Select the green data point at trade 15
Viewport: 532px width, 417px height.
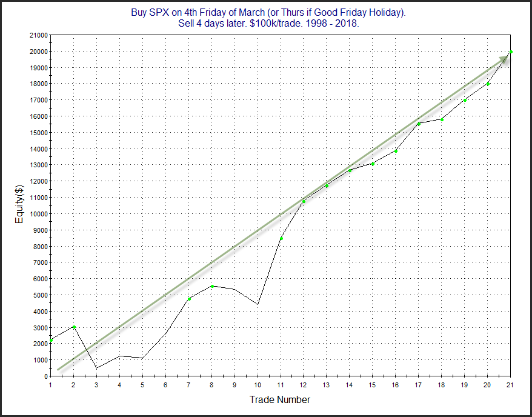pyautogui.click(x=373, y=164)
